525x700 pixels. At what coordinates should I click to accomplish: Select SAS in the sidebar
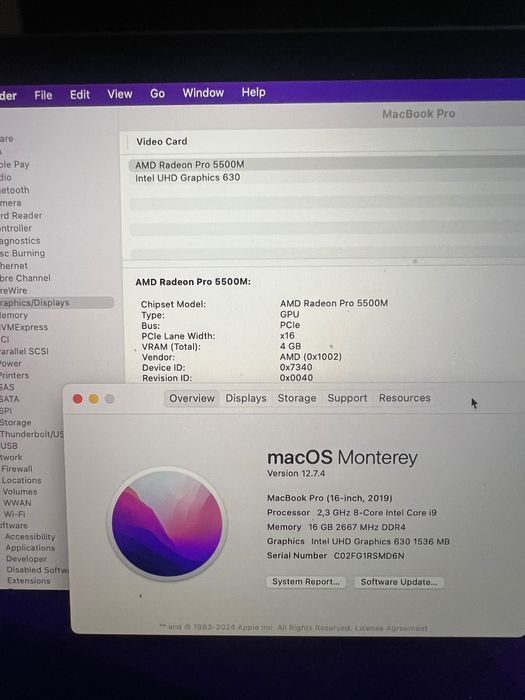coord(7,387)
